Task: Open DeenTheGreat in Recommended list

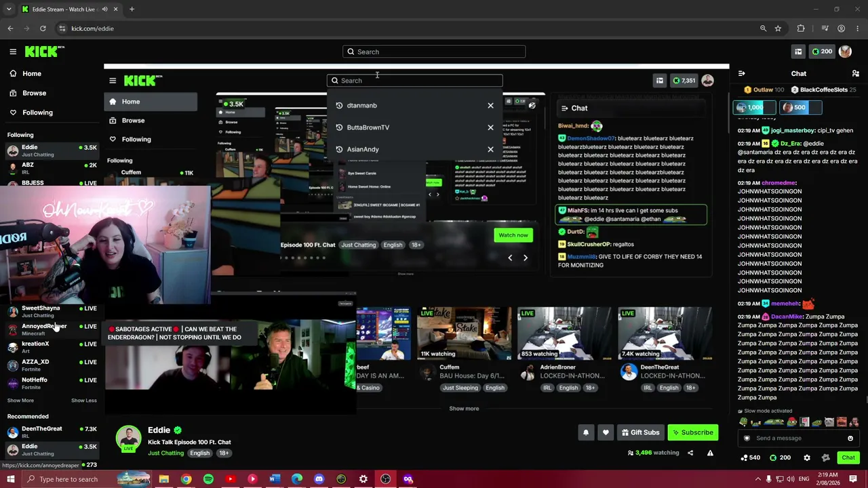Action: click(52, 432)
